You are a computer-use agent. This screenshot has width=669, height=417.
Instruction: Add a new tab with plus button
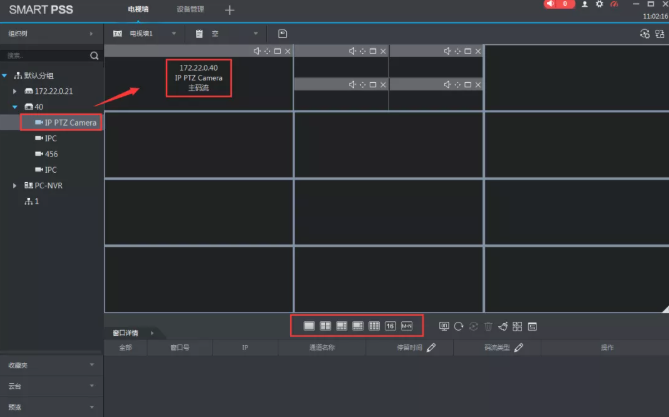coord(229,10)
